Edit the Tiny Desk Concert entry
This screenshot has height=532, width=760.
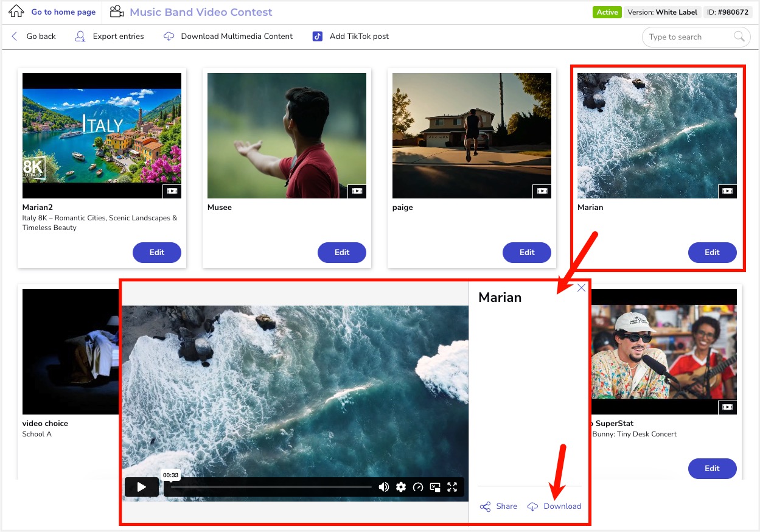point(713,469)
